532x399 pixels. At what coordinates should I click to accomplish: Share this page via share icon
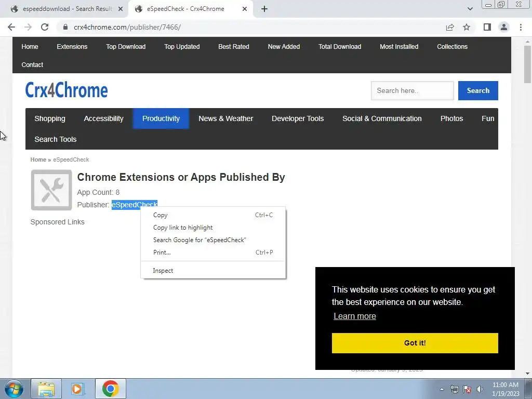(x=450, y=27)
